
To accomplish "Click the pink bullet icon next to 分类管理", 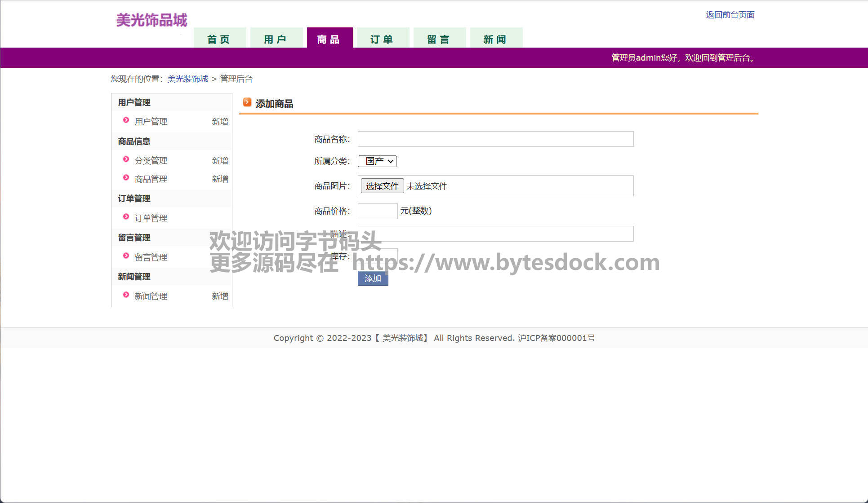I will pyautogui.click(x=126, y=159).
